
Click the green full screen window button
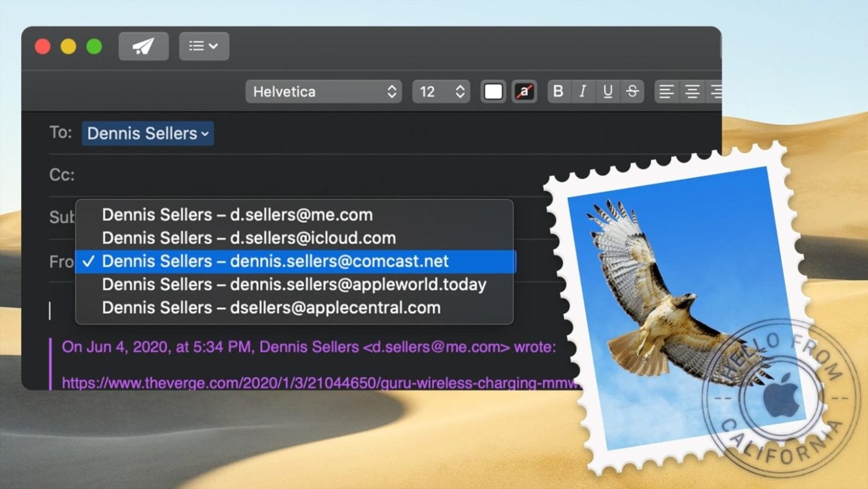(x=94, y=47)
